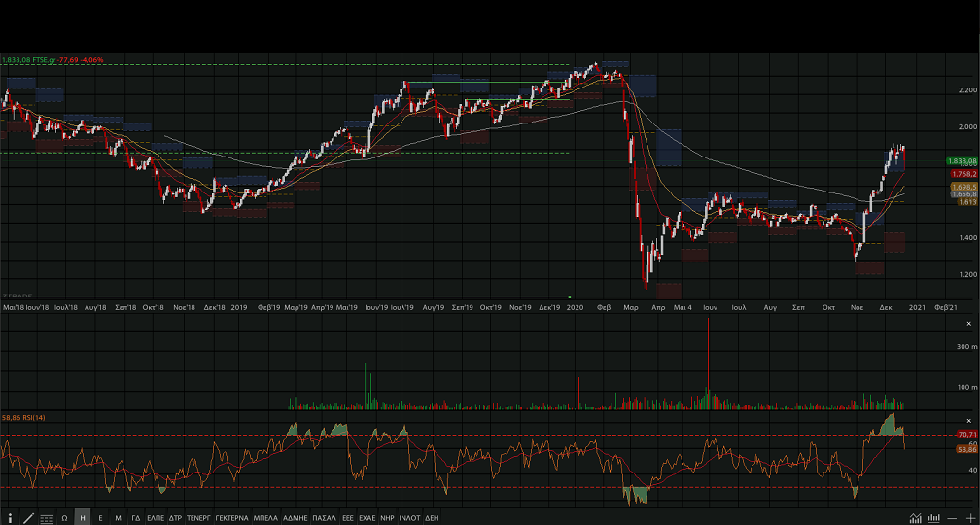Click the 2021 date axis label

tap(917, 307)
